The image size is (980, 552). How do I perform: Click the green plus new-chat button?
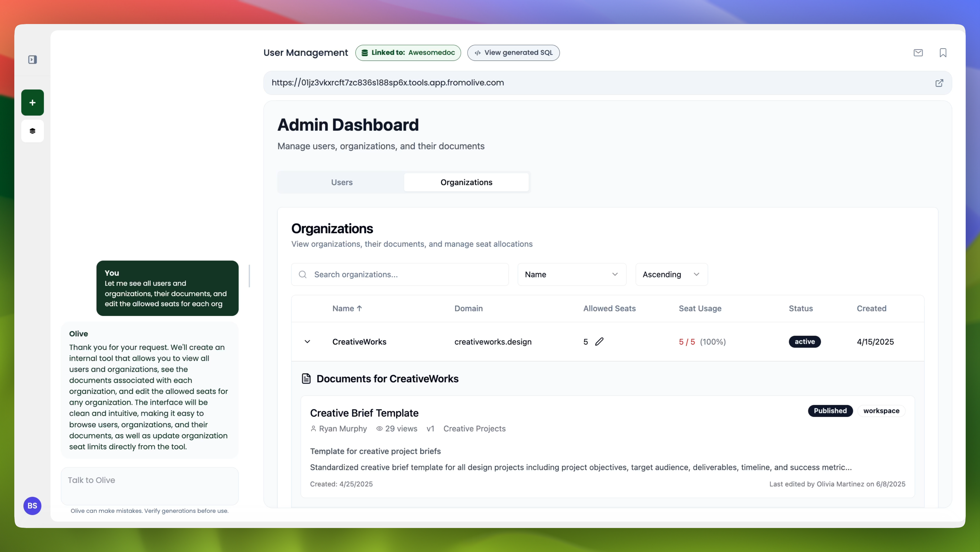coord(32,103)
